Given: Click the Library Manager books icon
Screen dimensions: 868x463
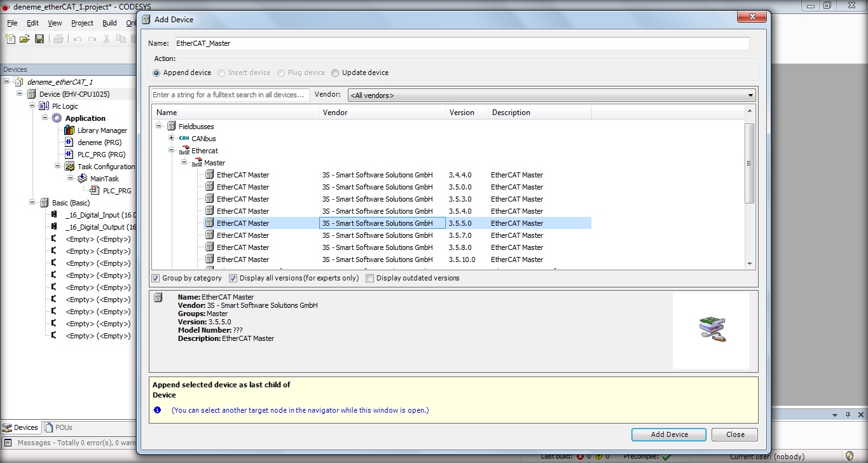Looking at the screenshot, I should (69, 130).
